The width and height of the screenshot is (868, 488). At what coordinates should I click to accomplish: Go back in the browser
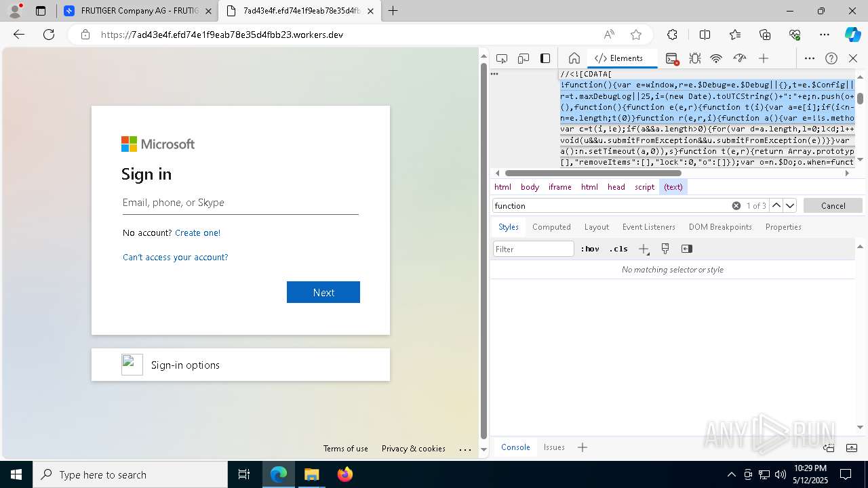19,35
